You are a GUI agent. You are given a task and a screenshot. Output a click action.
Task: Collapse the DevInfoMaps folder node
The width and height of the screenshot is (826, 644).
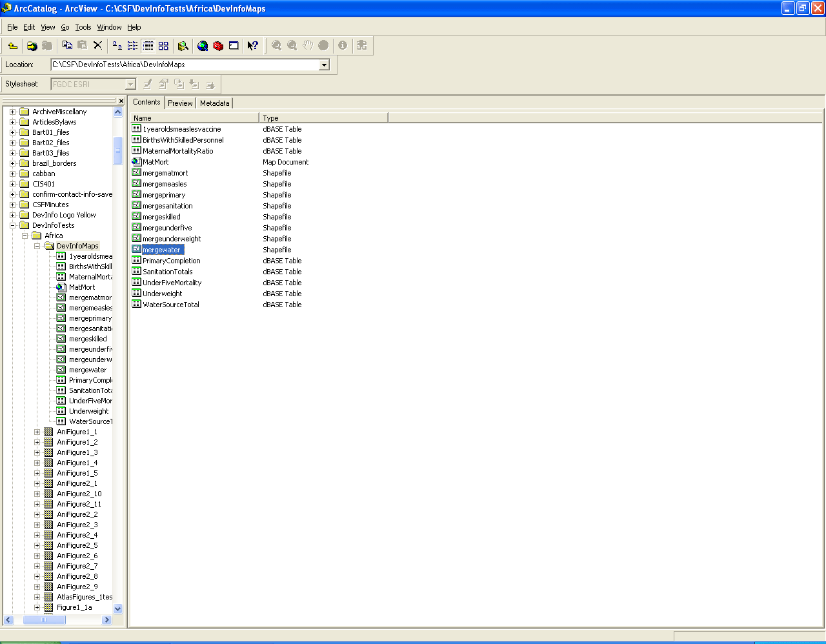[37, 246]
